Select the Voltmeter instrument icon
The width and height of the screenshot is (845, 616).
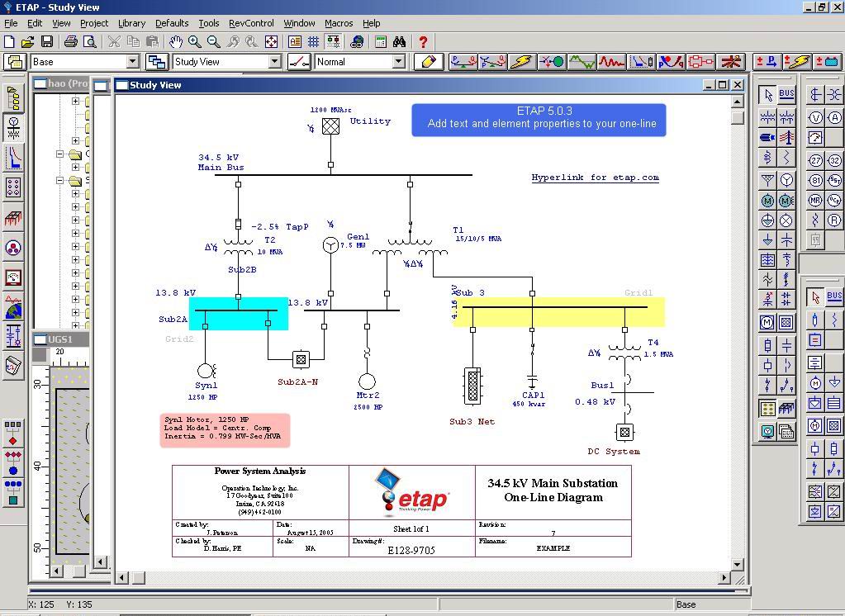[816, 117]
